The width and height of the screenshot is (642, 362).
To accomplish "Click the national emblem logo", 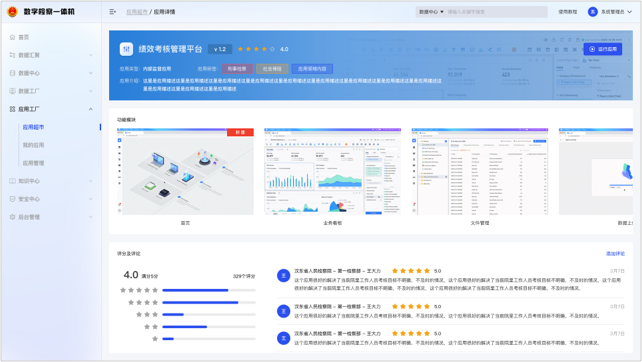I will pyautogui.click(x=12, y=11).
